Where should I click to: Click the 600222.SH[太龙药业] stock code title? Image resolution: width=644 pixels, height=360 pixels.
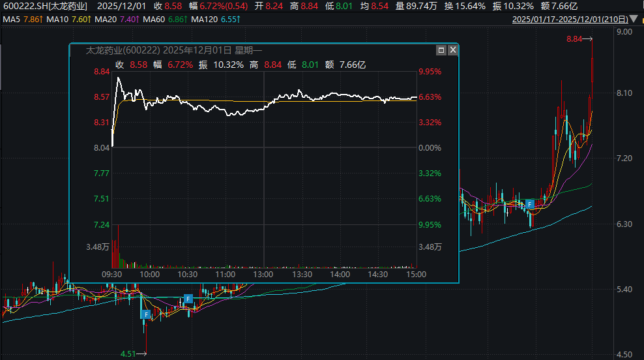(x=45, y=6)
